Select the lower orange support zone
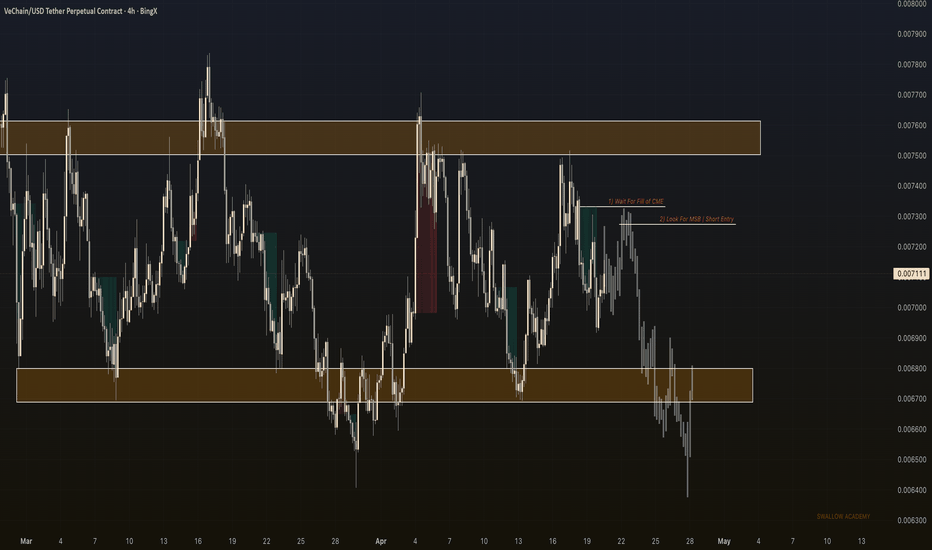This screenshot has width=932, height=550. pos(384,385)
